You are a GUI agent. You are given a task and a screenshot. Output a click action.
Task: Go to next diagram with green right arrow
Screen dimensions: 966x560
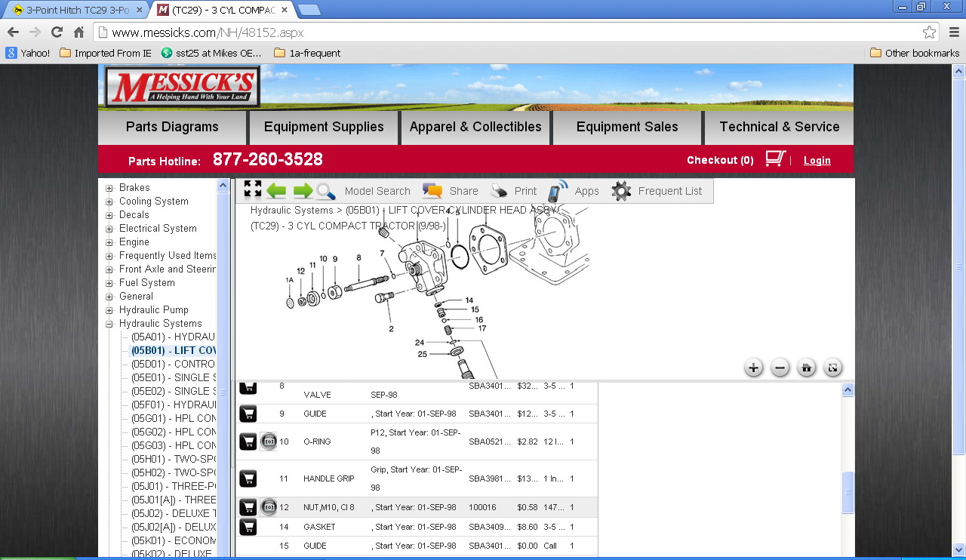303,191
